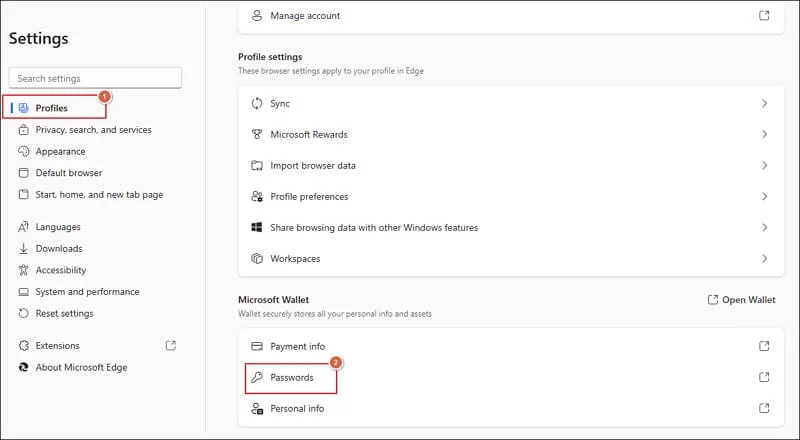Screen dimensions: 800x440
Task: Open Share browsing data with other Windows features
Action: point(511,228)
